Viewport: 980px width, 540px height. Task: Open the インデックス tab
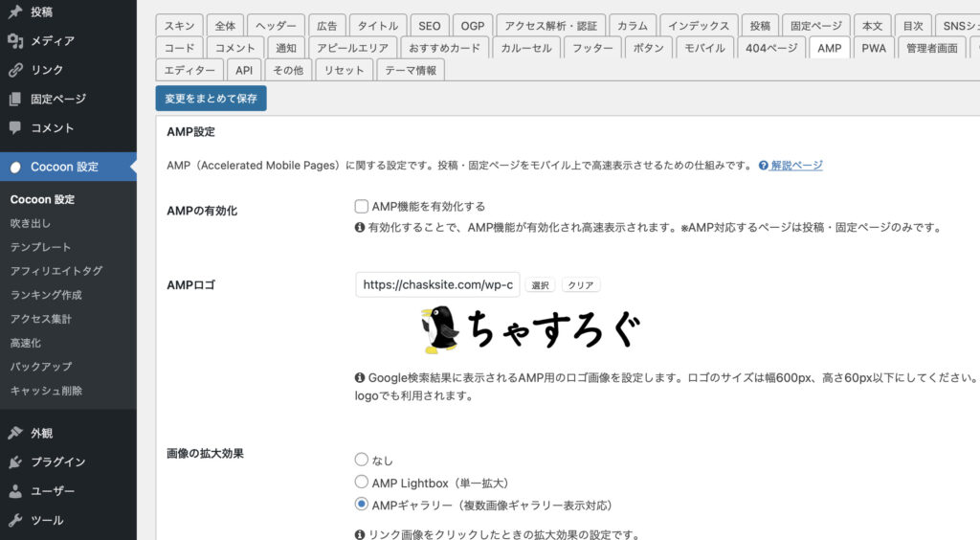[699, 26]
